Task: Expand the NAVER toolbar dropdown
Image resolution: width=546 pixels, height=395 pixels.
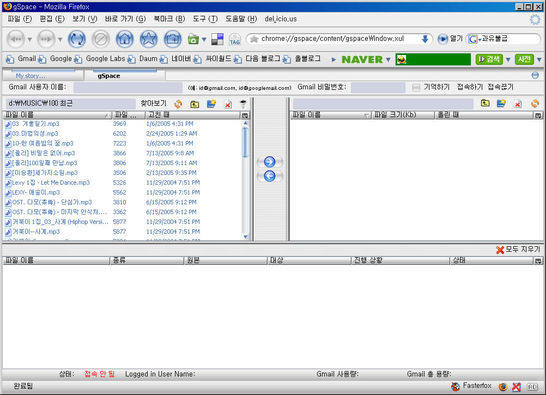Action: click(x=388, y=60)
